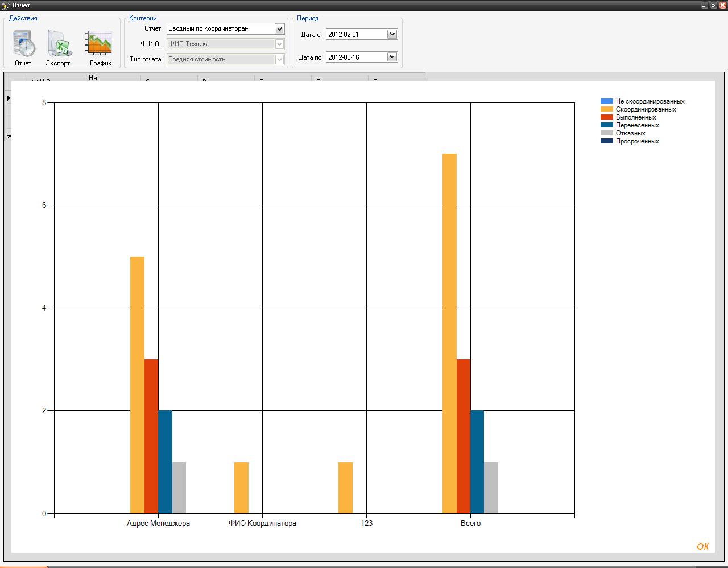Viewport: 728px width, 568px height.
Task: Select the 'Перенесенных' legend label
Action: pos(637,125)
